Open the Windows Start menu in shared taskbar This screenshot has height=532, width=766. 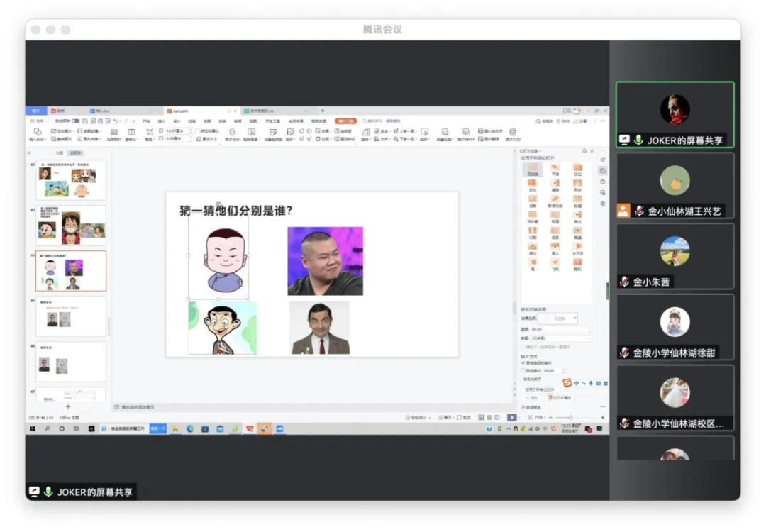click(33, 428)
